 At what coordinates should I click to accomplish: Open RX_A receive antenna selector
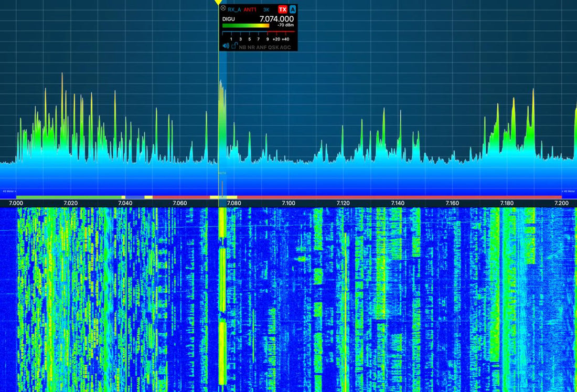coord(234,9)
